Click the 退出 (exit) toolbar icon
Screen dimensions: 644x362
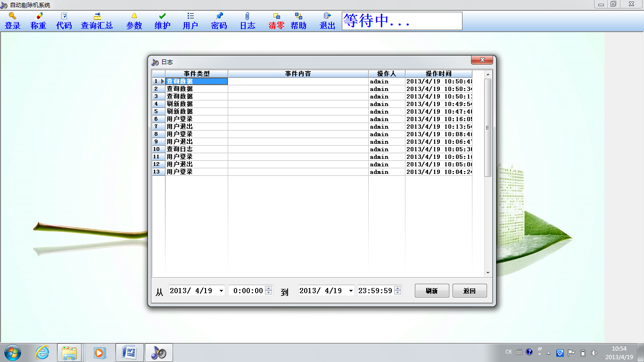328,21
